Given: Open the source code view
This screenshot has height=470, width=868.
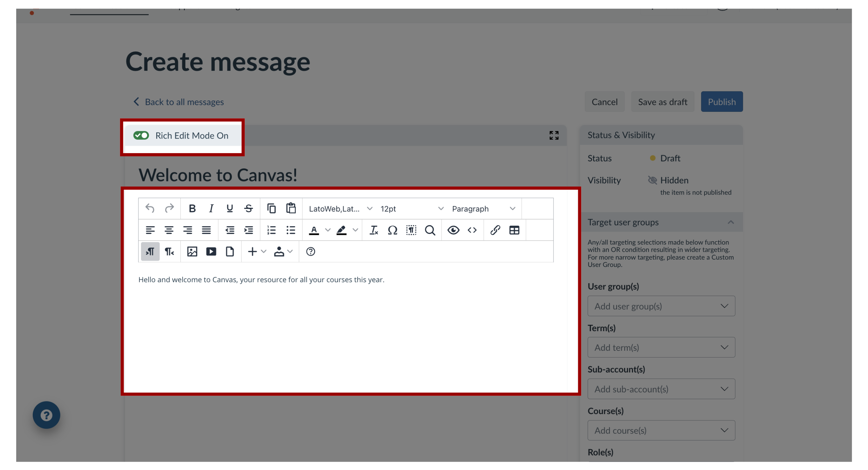Looking at the screenshot, I should coord(472,230).
